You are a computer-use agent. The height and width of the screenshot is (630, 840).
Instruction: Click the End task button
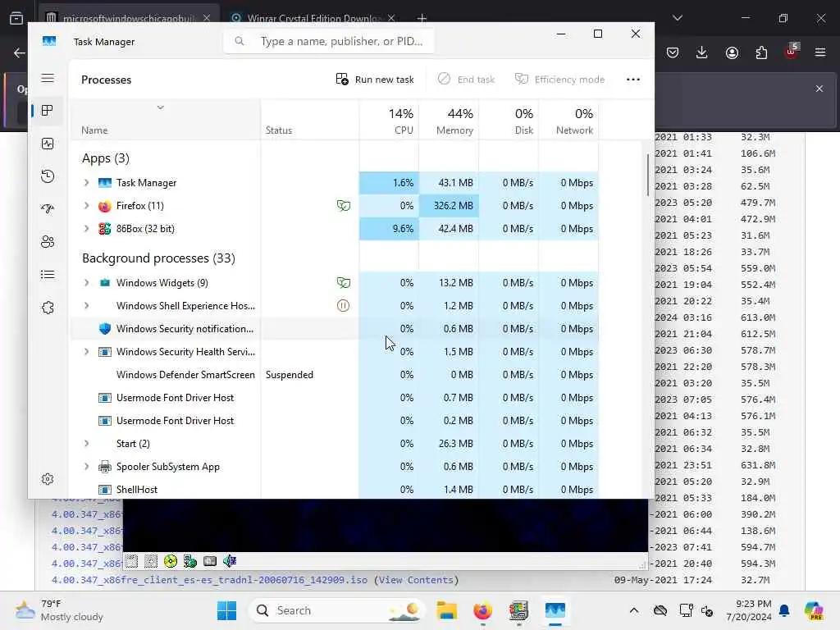coord(466,80)
